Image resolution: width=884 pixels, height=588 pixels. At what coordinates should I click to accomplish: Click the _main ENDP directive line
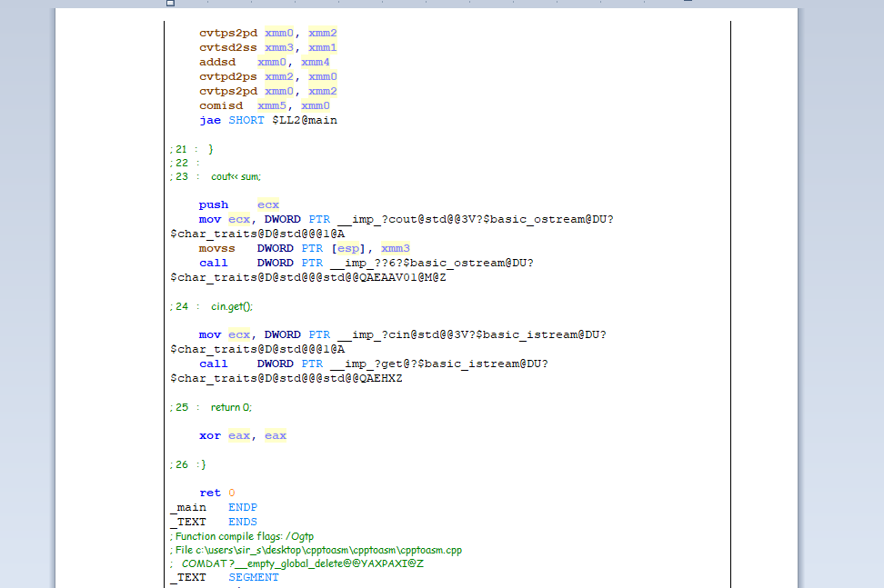[x=211, y=507]
